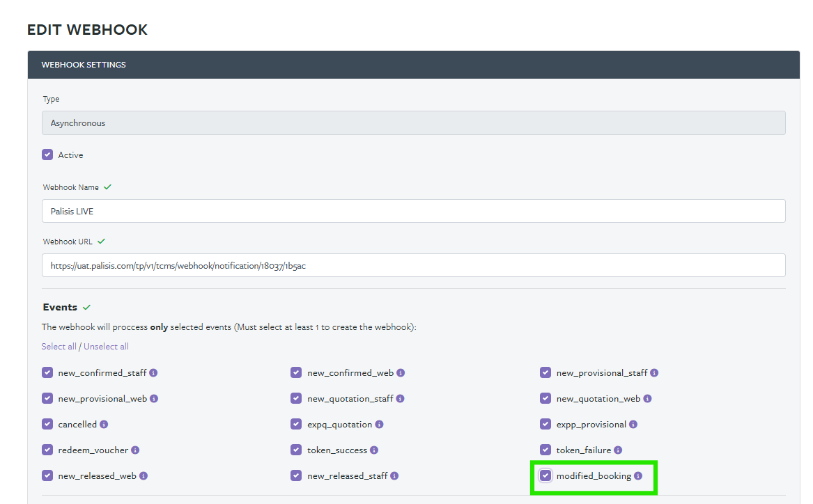Uncheck the expq_quotation event checkbox

point(296,424)
